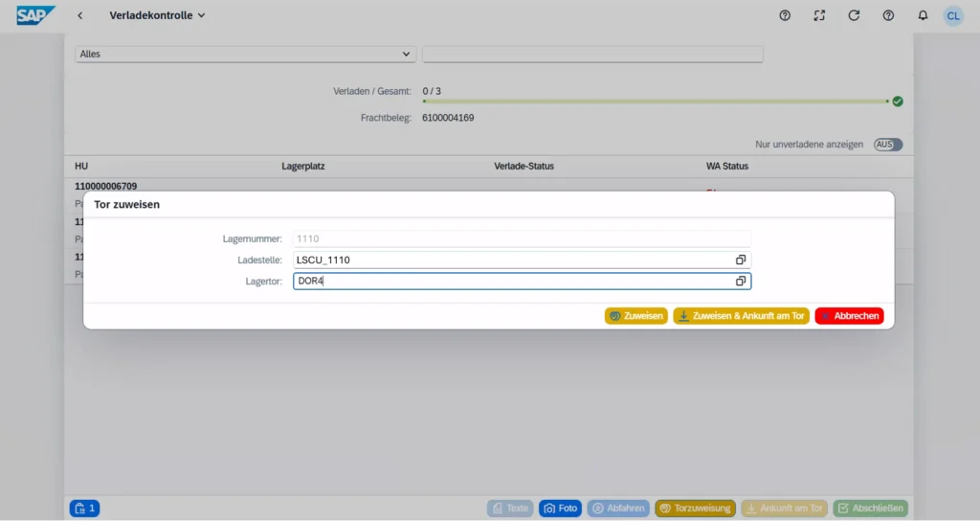Open the CL user profile avatar
The image size is (980, 521).
click(953, 16)
